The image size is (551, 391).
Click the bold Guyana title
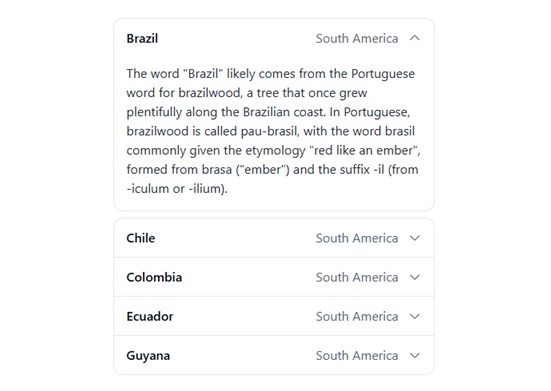click(x=148, y=356)
